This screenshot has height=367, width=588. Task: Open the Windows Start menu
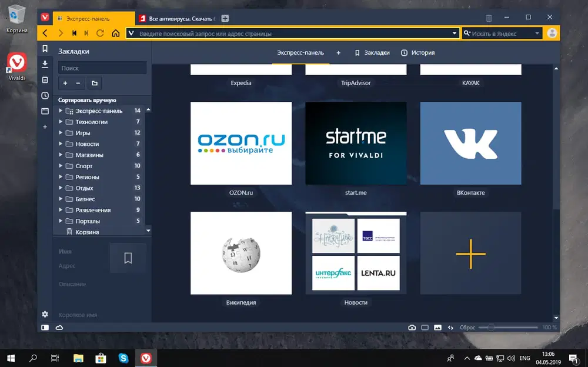(11, 358)
